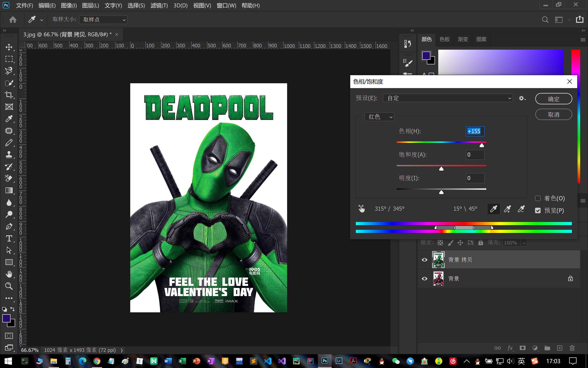This screenshot has width=588, height=368.
Task: Select the Move tool
Action: tap(9, 47)
